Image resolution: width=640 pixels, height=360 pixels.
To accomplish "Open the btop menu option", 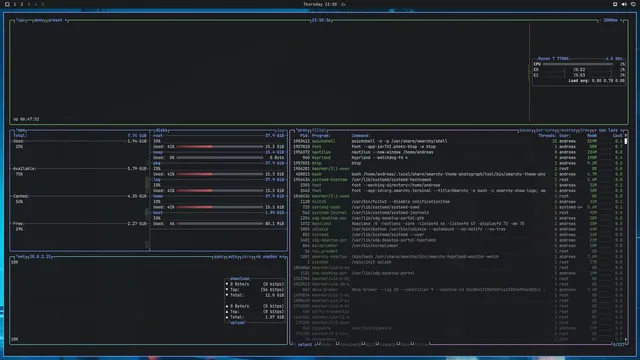I will click(39, 20).
